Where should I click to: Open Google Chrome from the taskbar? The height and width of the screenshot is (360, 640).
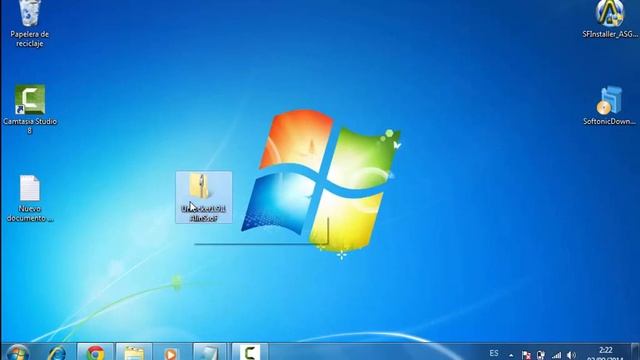[95, 353]
